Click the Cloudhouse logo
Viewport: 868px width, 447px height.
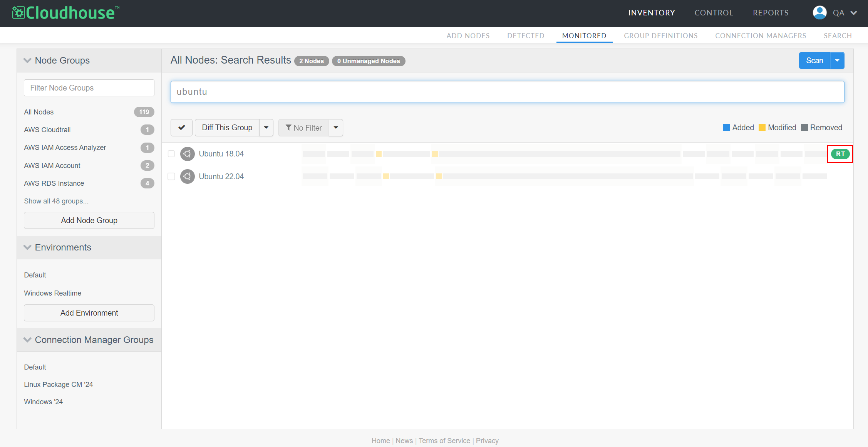[x=66, y=13]
